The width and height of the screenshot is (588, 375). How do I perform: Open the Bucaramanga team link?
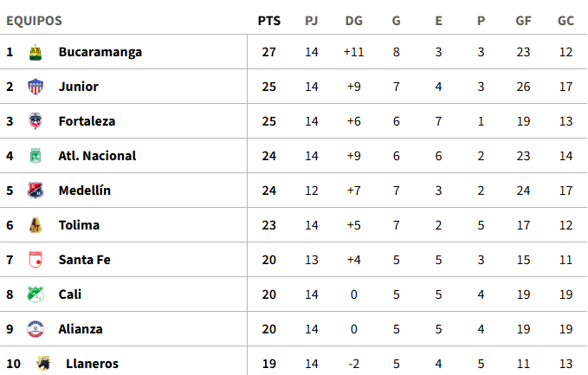pyautogui.click(x=100, y=52)
